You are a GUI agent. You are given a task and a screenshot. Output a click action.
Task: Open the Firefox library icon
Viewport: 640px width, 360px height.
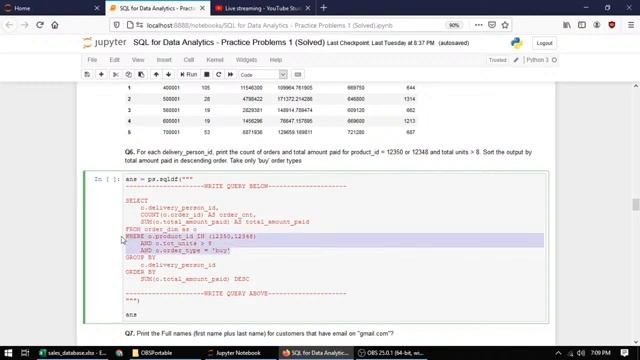[567, 25]
